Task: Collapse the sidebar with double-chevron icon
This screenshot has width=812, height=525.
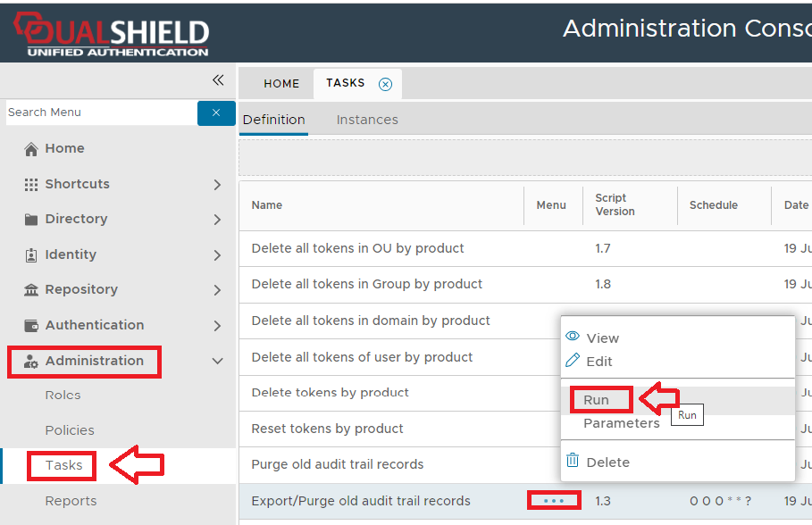Action: click(x=218, y=80)
